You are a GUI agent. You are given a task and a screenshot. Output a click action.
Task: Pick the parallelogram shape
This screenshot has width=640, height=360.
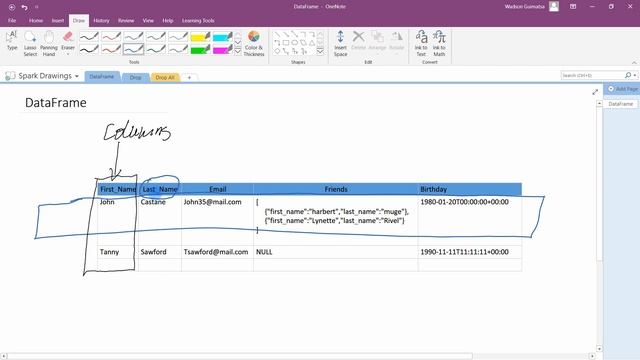click(x=303, y=43)
